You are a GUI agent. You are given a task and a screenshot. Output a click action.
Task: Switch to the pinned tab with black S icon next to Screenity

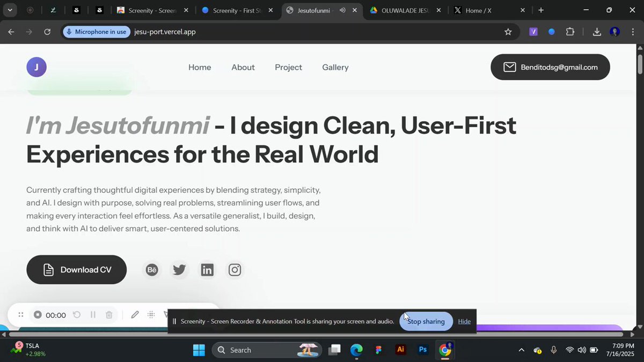point(100,10)
